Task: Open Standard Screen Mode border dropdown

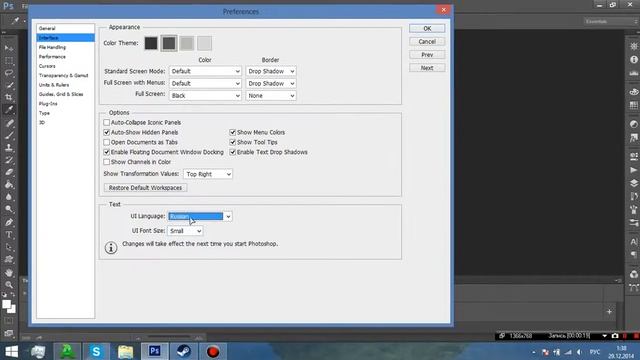Action: pyautogui.click(x=271, y=71)
